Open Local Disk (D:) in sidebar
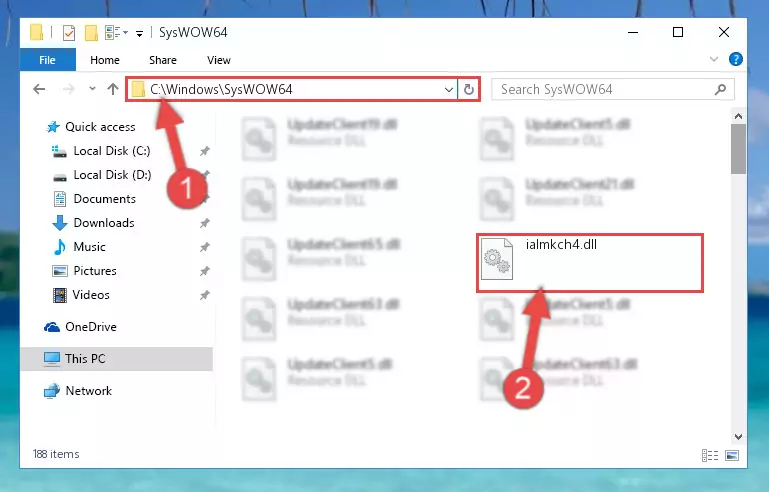 tap(112, 175)
